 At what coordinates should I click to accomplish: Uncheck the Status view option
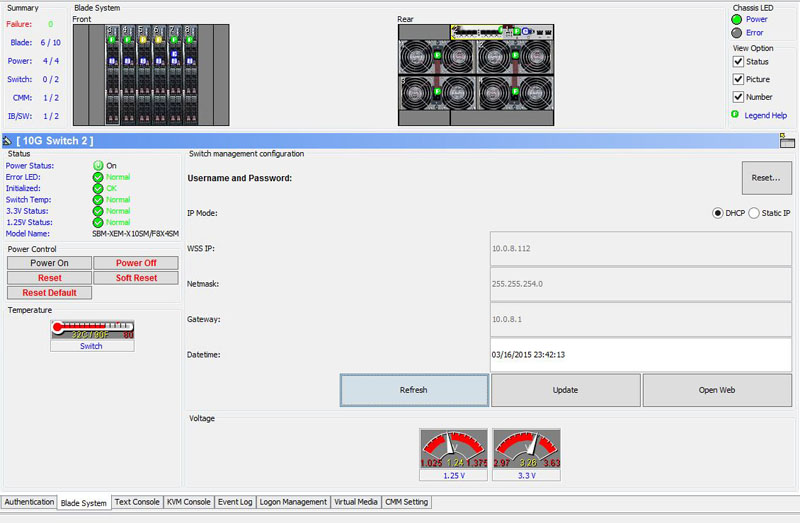(738, 62)
